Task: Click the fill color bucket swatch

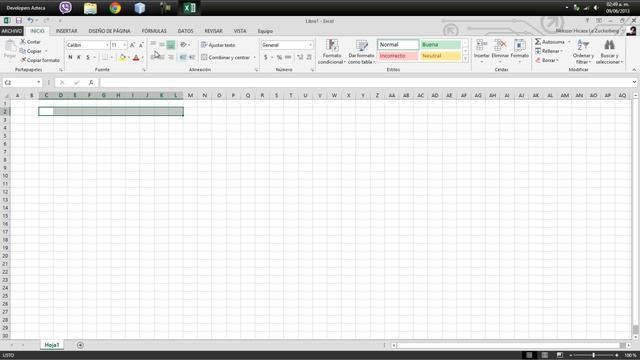Action: click(x=122, y=58)
